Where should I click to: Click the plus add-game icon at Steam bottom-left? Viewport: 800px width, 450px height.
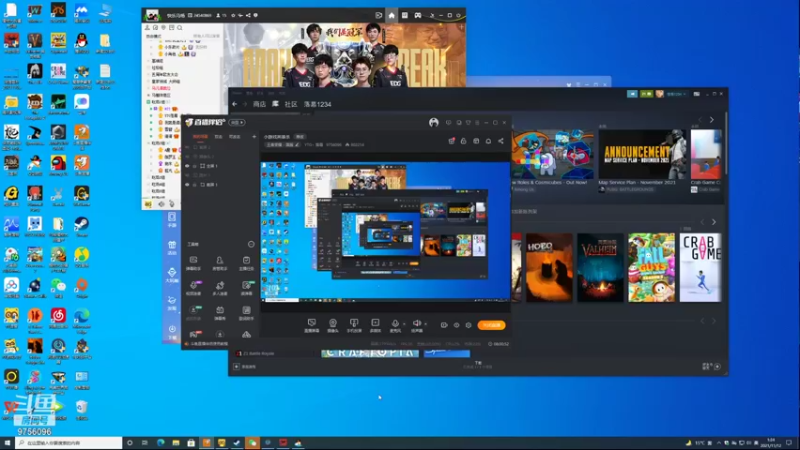click(236, 366)
